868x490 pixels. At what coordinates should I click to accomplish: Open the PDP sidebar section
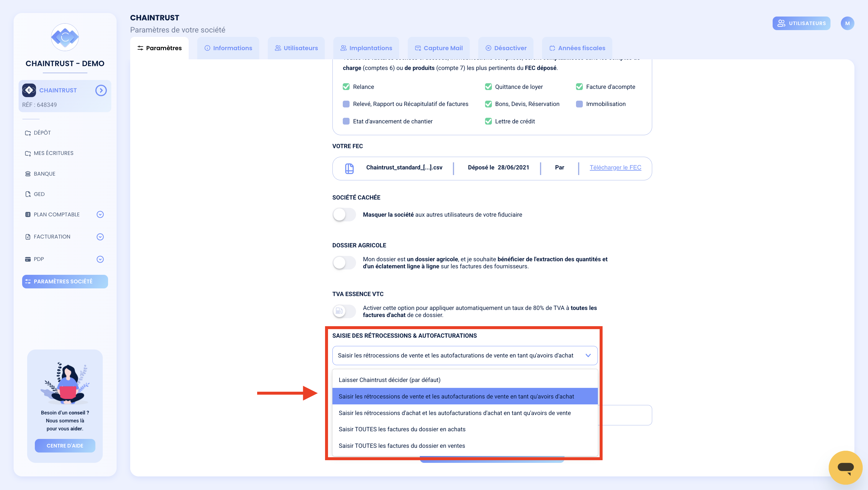pos(38,259)
